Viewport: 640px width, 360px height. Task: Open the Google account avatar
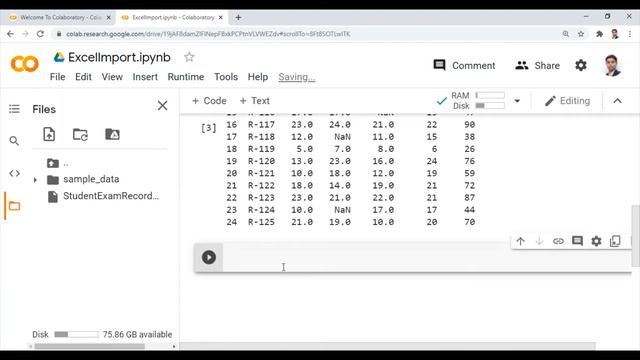pos(612,65)
